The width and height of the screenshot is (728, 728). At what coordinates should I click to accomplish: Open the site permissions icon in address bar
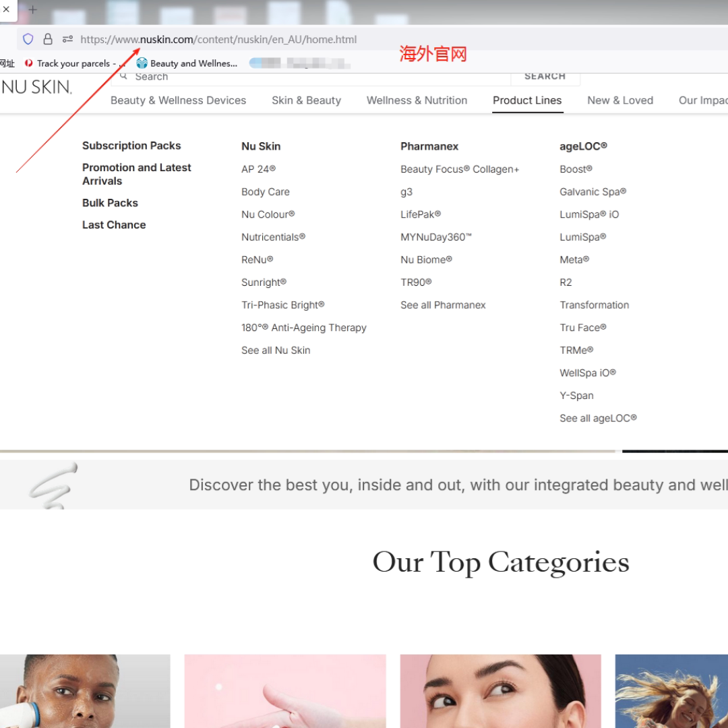click(68, 39)
